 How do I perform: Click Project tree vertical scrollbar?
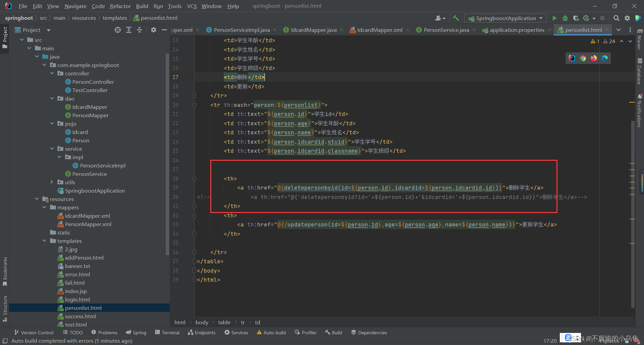pyautogui.click(x=167, y=154)
